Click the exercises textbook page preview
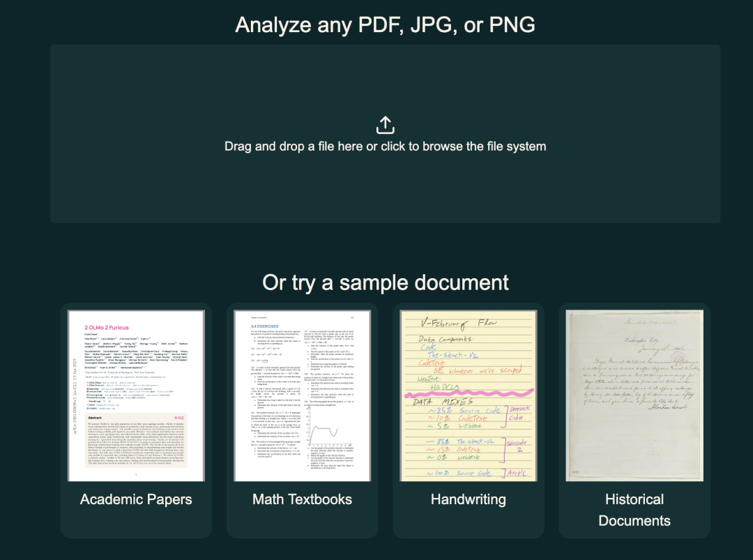The image size is (753, 560). pos(303,395)
